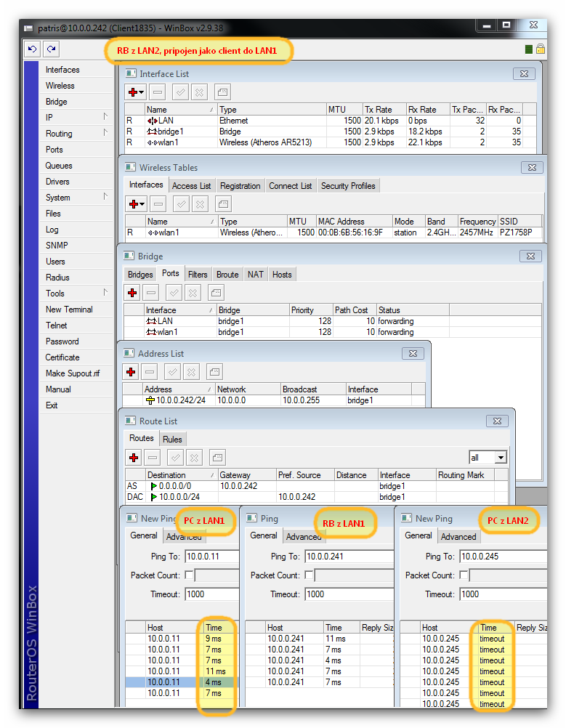Select the wlan1 port row in Bridge window
566x728 pixels.
(x=332, y=332)
